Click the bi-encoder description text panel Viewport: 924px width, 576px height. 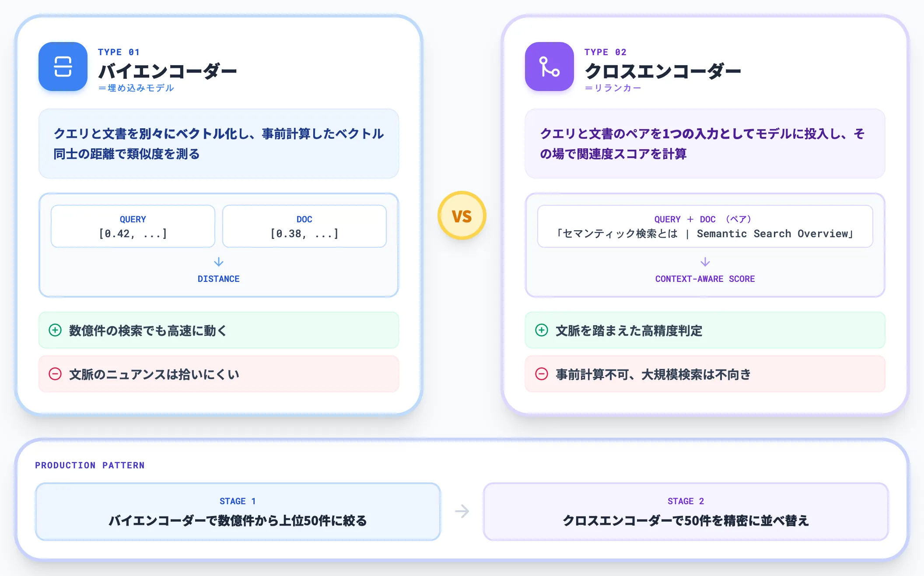click(219, 144)
